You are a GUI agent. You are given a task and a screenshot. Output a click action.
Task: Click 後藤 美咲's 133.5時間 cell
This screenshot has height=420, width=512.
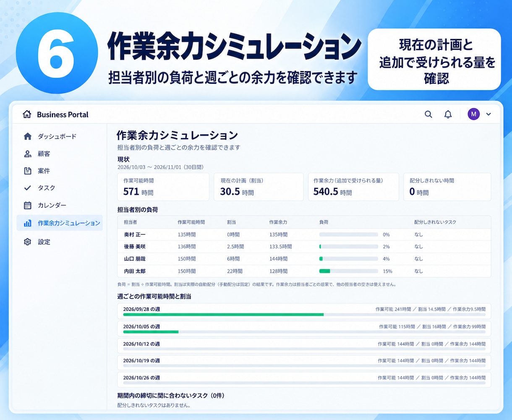[x=280, y=247]
